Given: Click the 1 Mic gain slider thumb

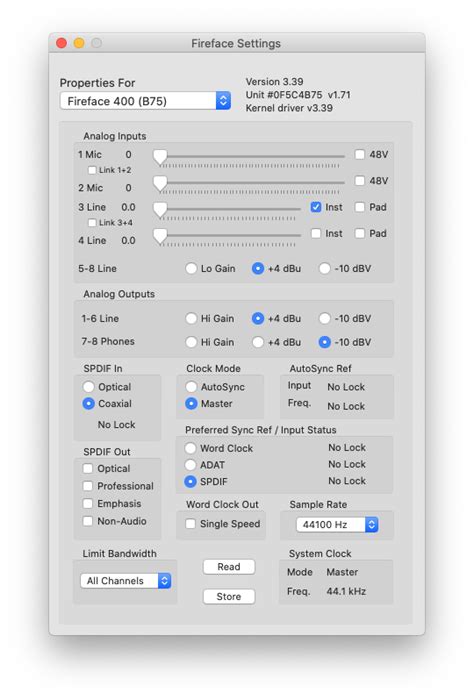Looking at the screenshot, I should click(x=160, y=157).
